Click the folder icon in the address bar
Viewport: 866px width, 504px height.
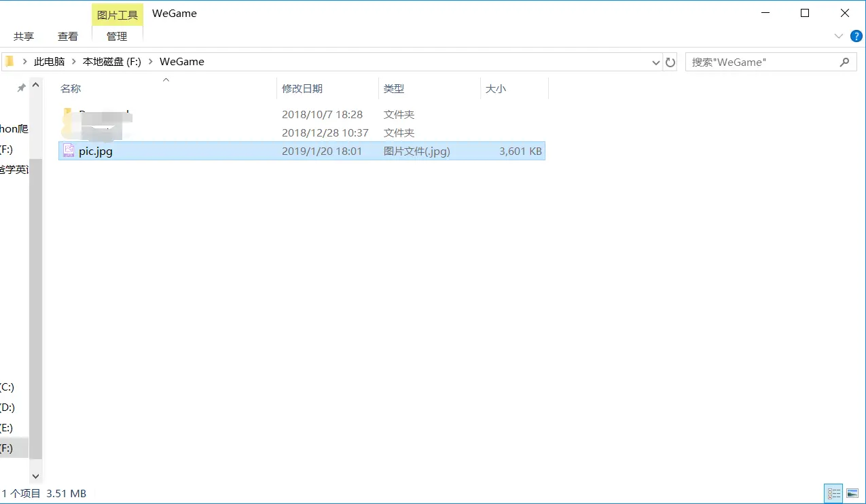coord(10,62)
